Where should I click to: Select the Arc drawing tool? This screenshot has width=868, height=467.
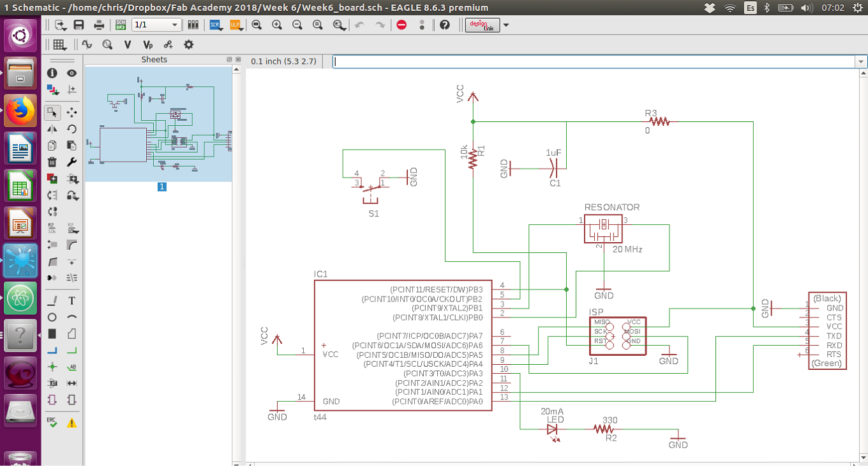(71, 318)
